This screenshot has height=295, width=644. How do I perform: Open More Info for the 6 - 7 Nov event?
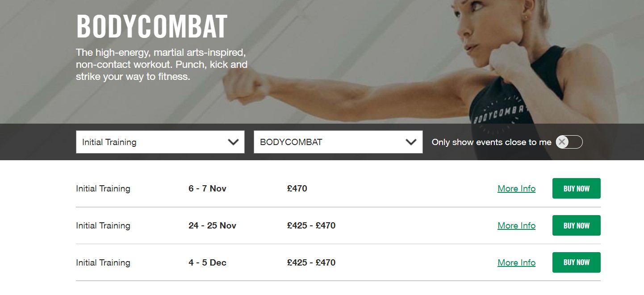tap(516, 188)
